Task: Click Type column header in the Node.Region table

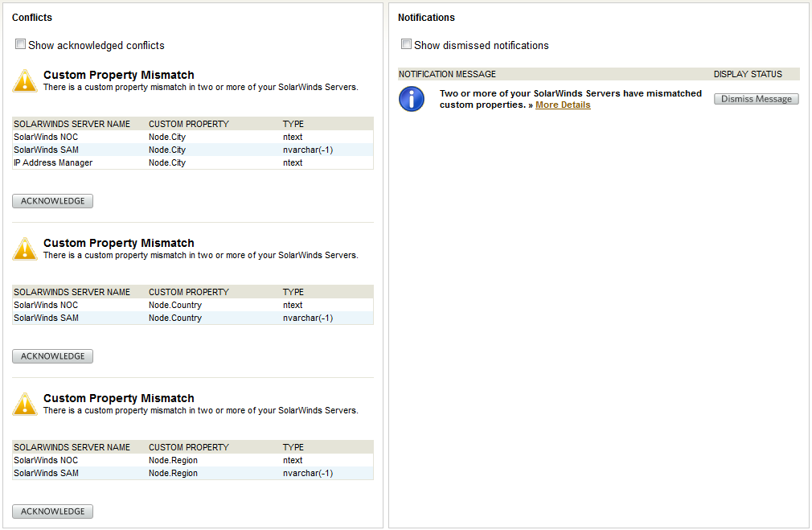Action: [x=293, y=447]
